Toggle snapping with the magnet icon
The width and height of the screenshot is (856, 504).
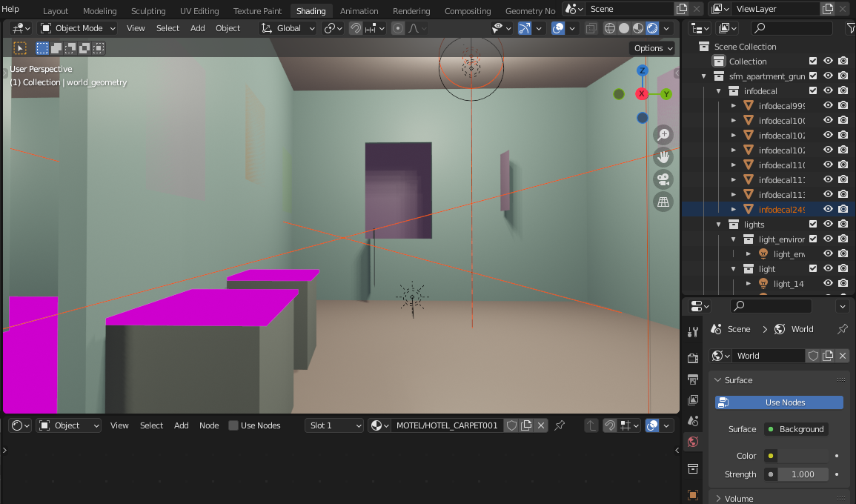(x=355, y=27)
